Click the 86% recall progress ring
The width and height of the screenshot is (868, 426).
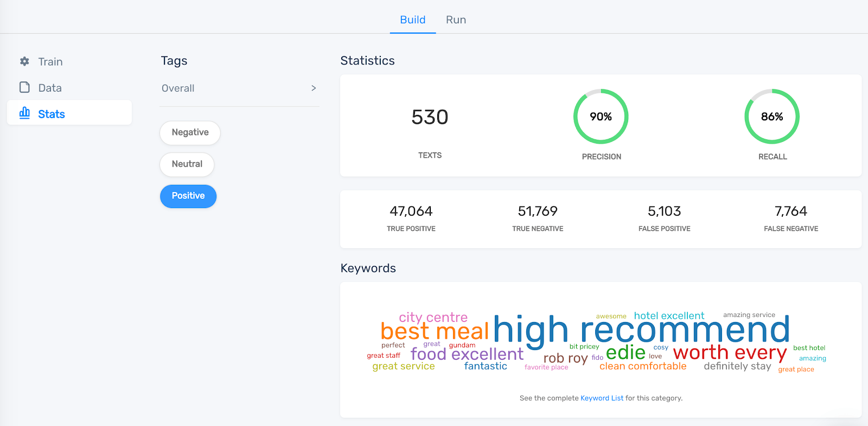772,117
